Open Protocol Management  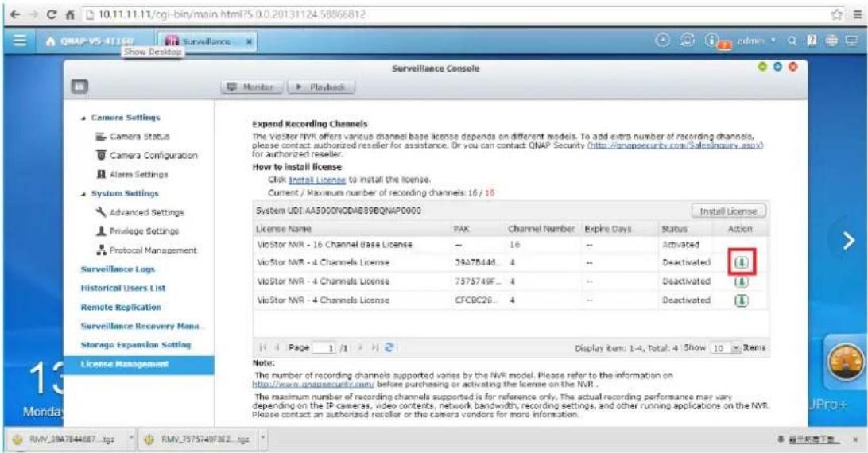(147, 250)
